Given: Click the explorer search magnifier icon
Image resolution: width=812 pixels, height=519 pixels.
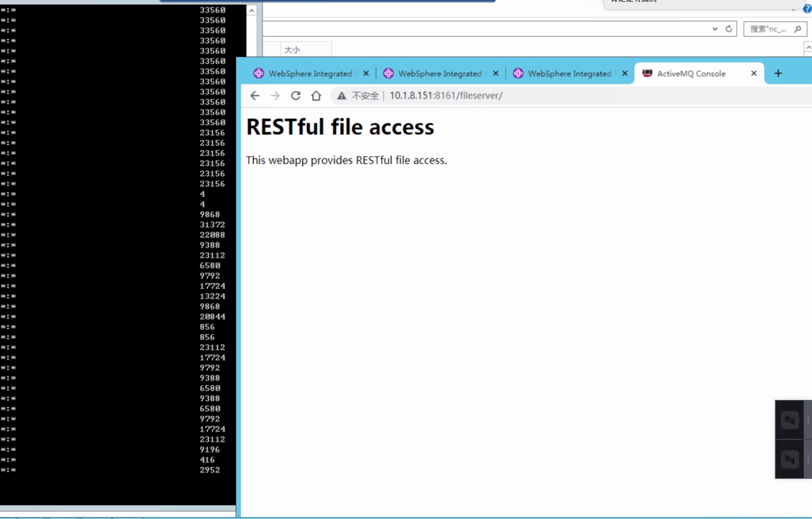Looking at the screenshot, I should click(797, 29).
